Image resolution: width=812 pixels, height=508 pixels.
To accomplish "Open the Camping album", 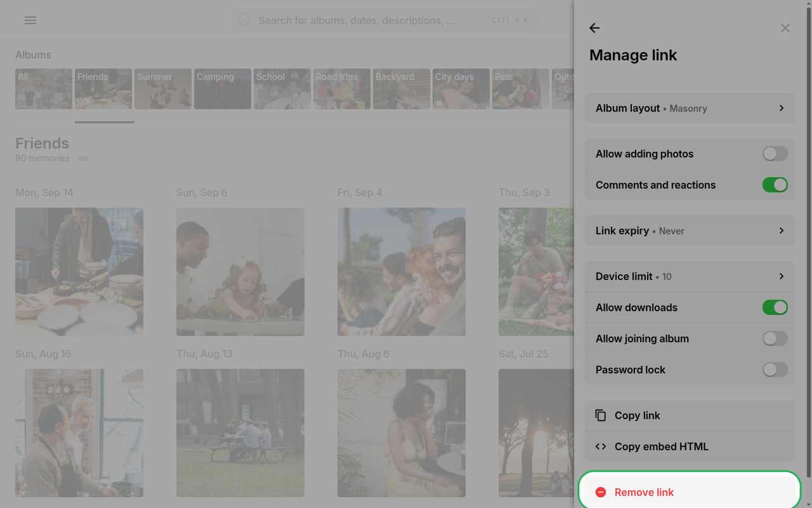I will (x=223, y=89).
